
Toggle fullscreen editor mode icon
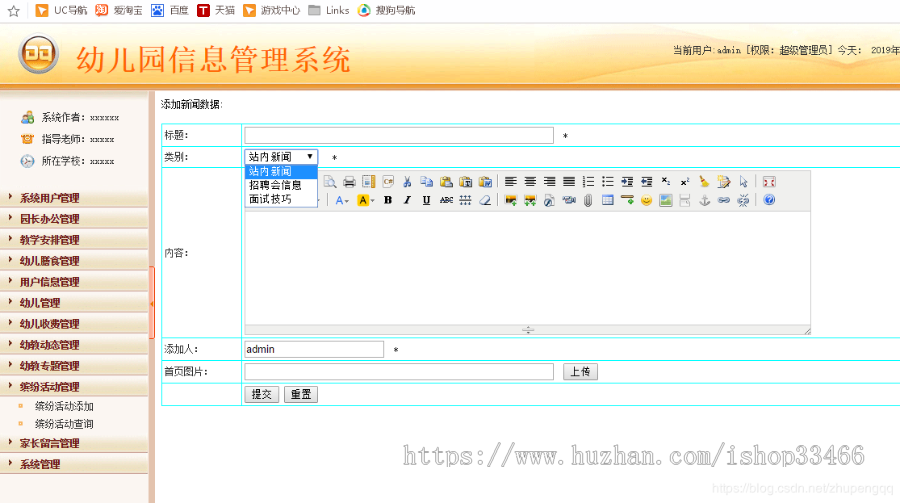click(769, 182)
